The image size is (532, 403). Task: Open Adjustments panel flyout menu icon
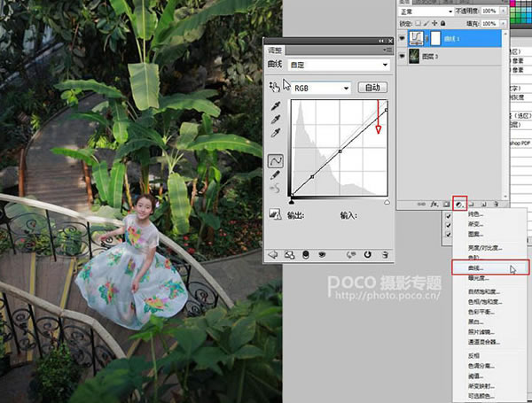pos(387,50)
